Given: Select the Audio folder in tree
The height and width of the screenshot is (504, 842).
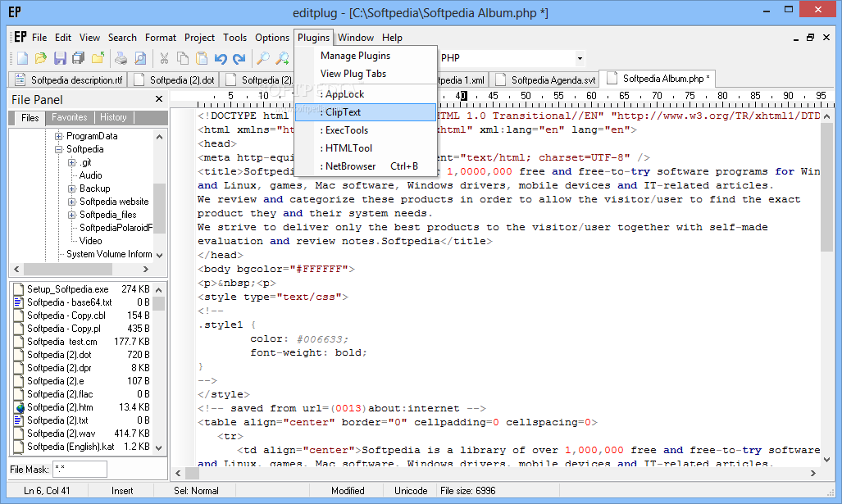Looking at the screenshot, I should click(90, 175).
